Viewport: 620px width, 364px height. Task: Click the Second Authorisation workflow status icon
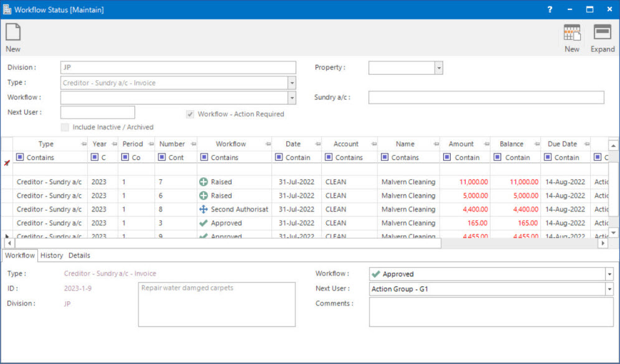204,210
